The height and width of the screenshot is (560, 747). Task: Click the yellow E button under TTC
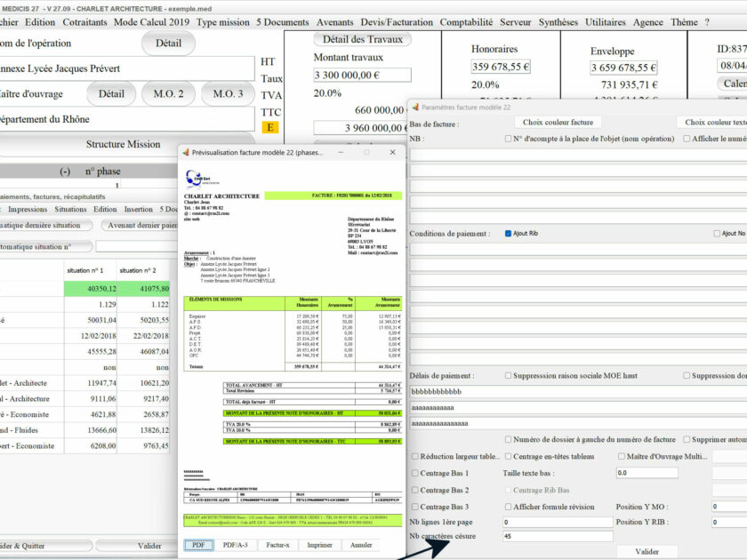(x=270, y=127)
